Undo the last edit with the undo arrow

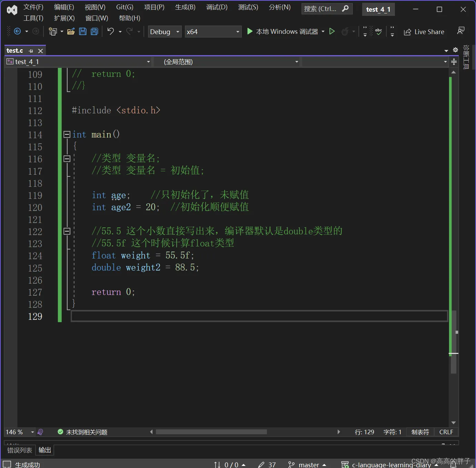coord(110,31)
